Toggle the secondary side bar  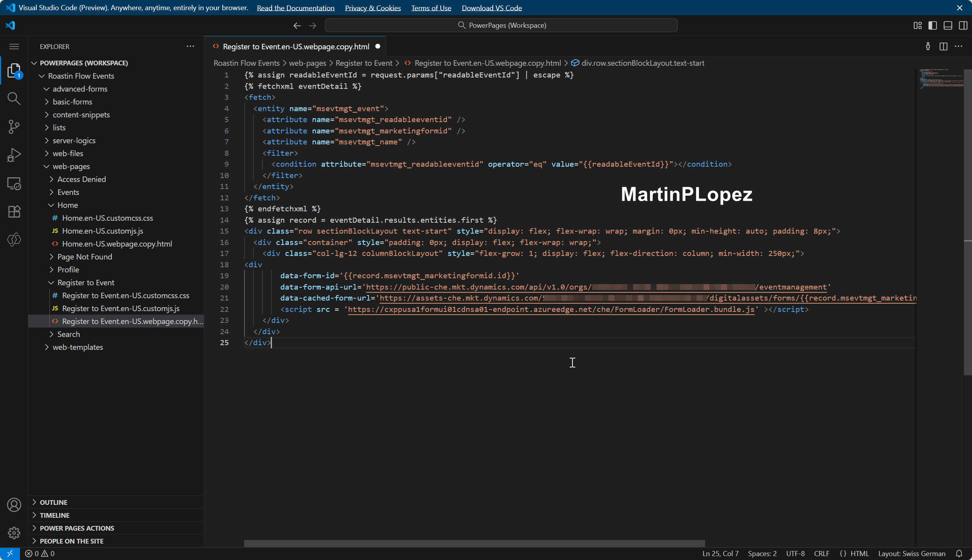coord(963,25)
